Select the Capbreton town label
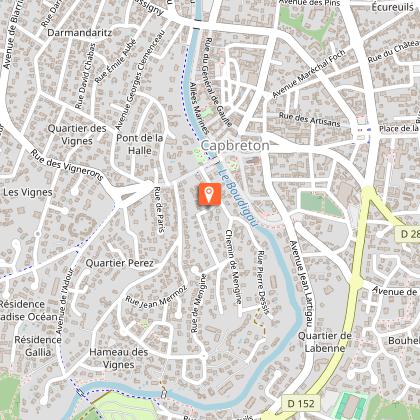The image size is (420, 420). 235,145
